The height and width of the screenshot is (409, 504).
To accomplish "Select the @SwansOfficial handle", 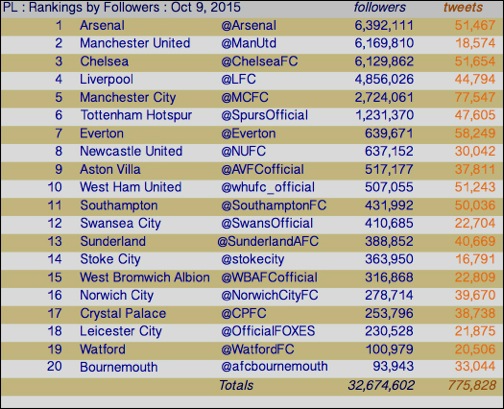I will (x=267, y=223).
